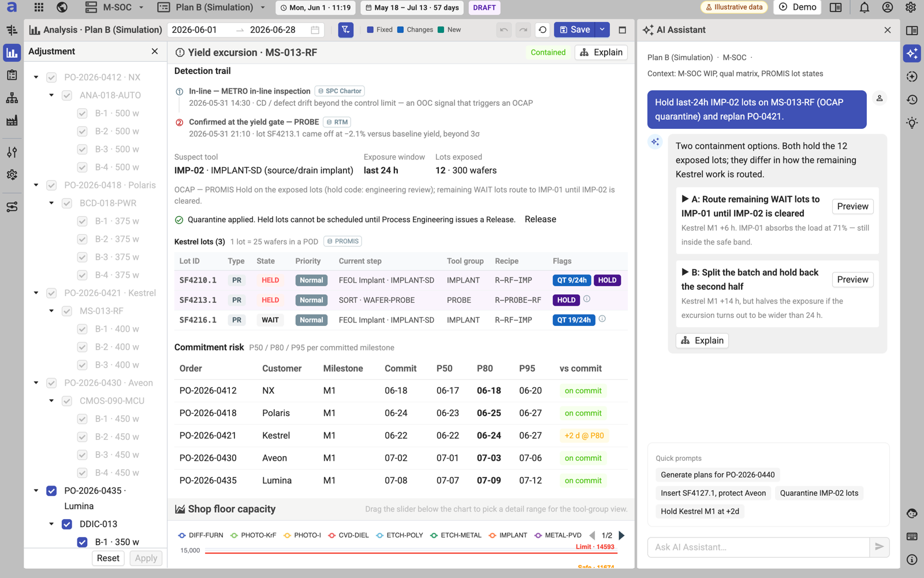Preview option B split the batch
This screenshot has width=924, height=578.
point(852,280)
